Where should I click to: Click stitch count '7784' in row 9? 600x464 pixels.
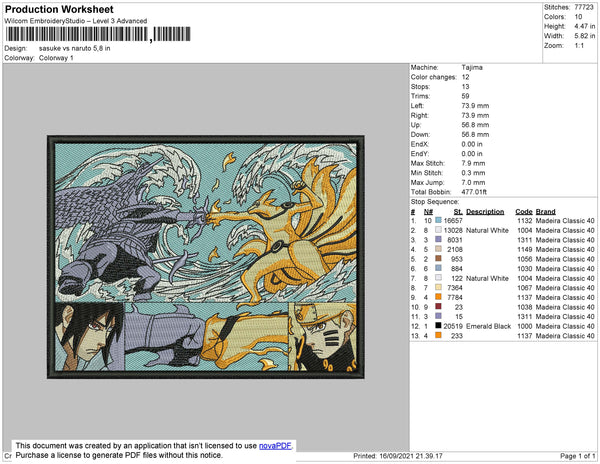[455, 298]
